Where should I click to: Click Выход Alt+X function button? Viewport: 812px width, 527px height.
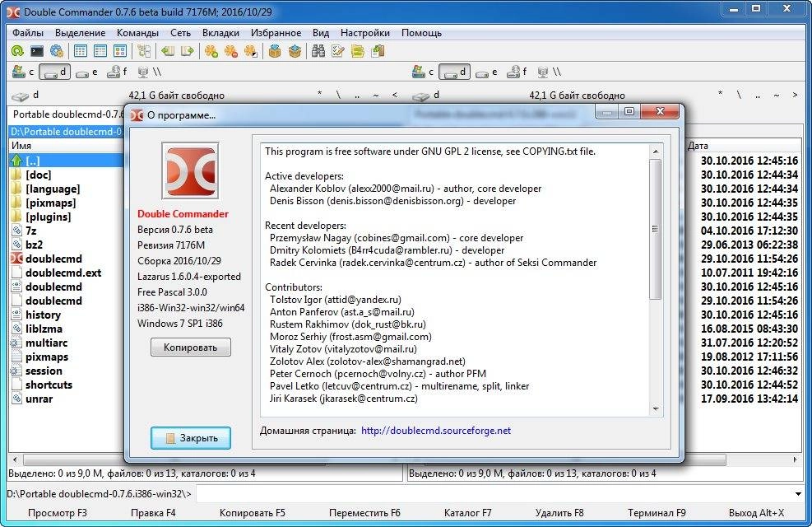pos(756,513)
